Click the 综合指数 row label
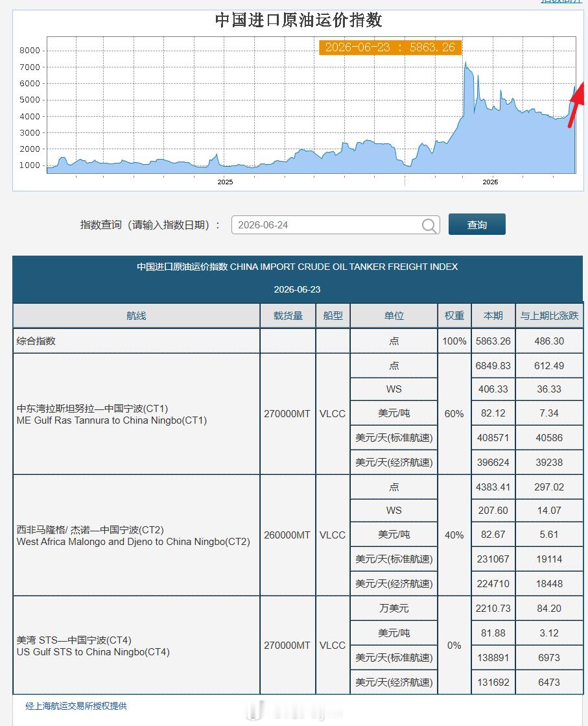Viewport: 588px width, 726px height. pyautogui.click(x=36, y=341)
